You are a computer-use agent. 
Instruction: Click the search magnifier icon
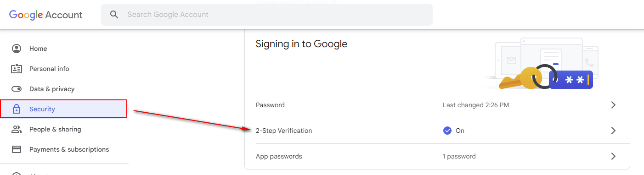(x=114, y=15)
